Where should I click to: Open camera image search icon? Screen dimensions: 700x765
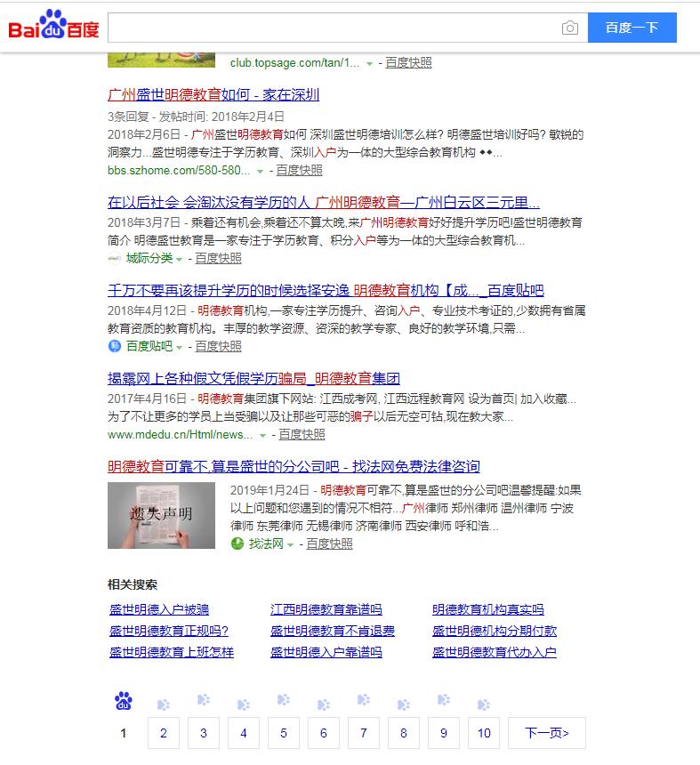[x=570, y=28]
